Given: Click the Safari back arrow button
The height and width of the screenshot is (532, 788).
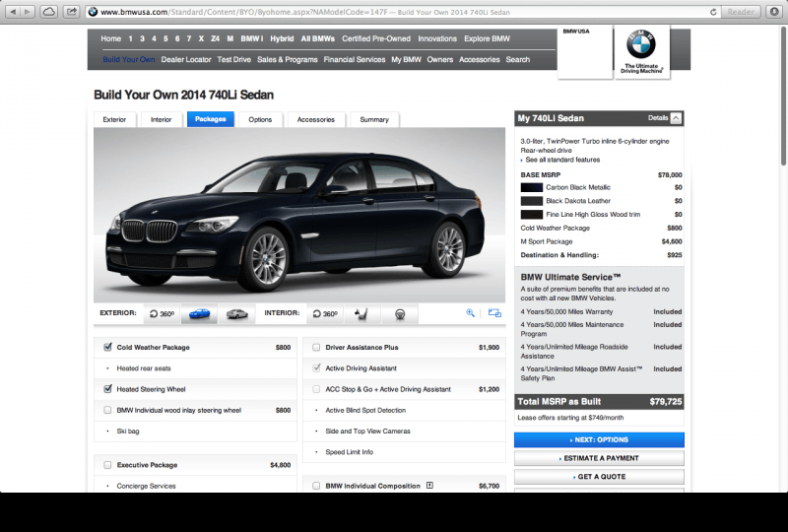Looking at the screenshot, I should tap(14, 12).
